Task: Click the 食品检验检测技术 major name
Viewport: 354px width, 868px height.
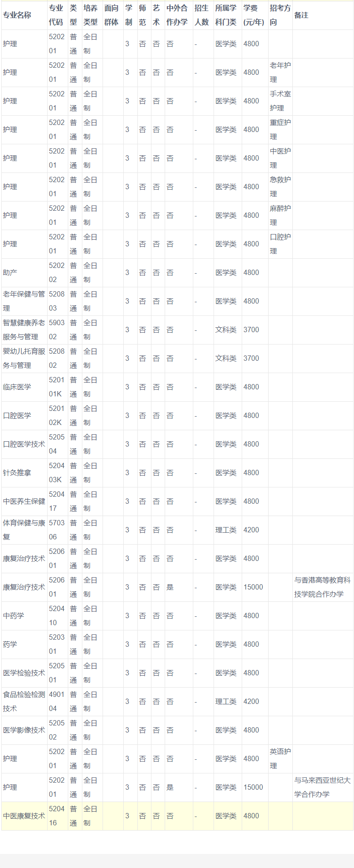Action: pyautogui.click(x=24, y=702)
